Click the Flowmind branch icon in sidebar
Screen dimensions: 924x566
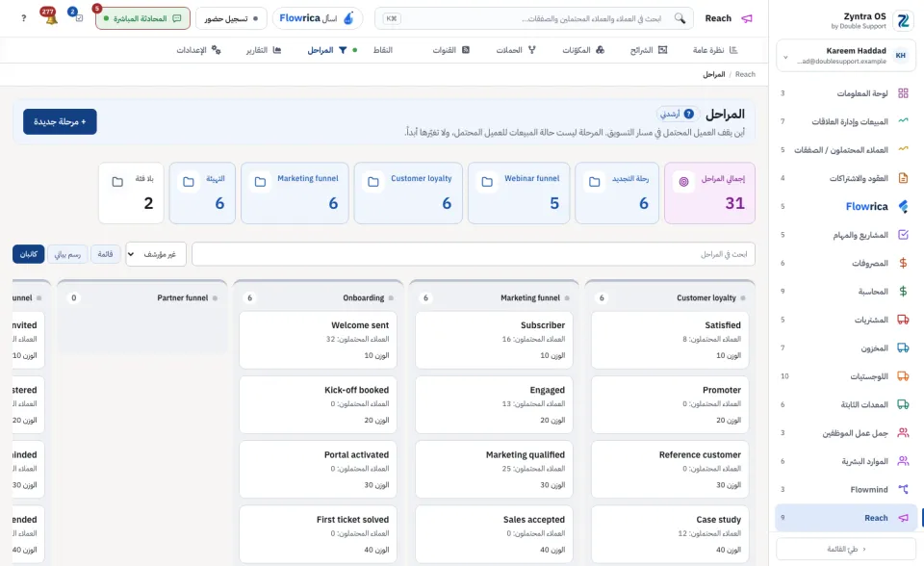tap(903, 489)
